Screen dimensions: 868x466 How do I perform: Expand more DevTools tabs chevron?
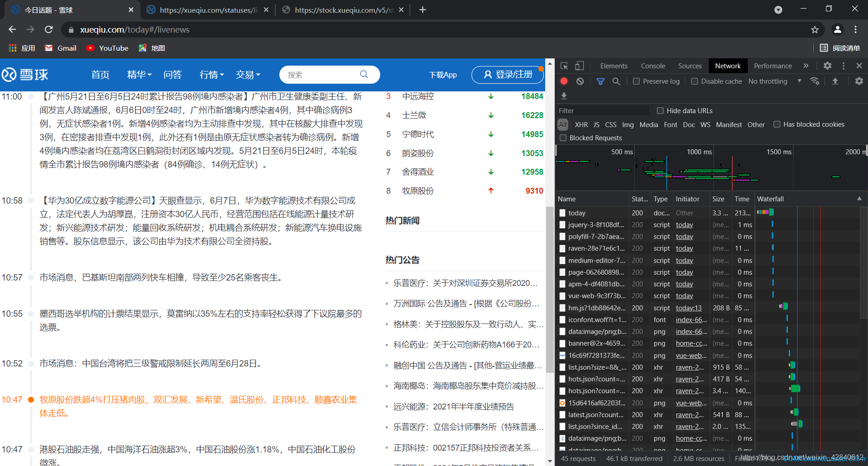pyautogui.click(x=806, y=66)
